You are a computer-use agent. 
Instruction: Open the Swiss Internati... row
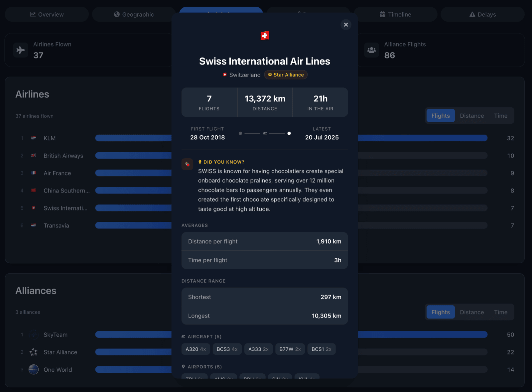pos(265,208)
